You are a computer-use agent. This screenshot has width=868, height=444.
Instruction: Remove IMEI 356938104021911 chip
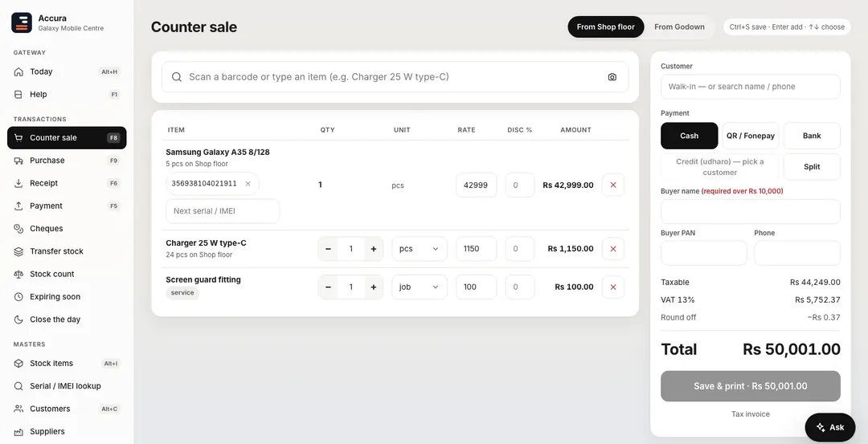point(248,184)
